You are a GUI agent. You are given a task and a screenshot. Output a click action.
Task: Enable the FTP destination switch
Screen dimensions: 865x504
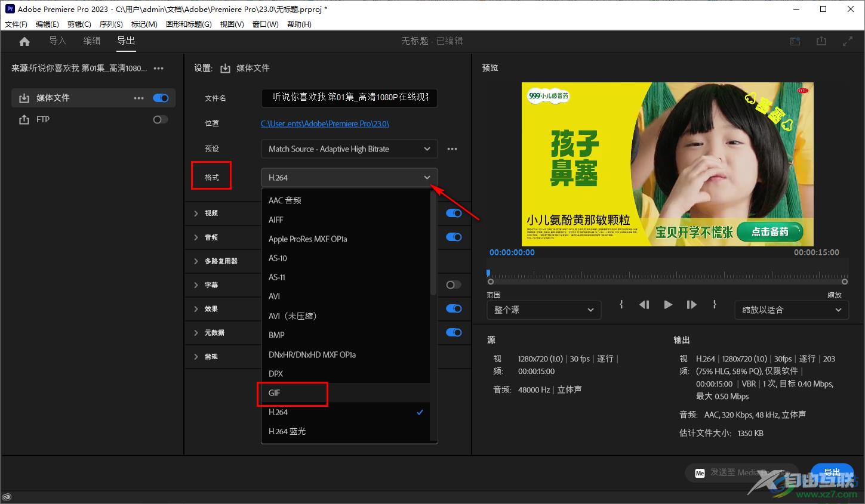pos(161,119)
